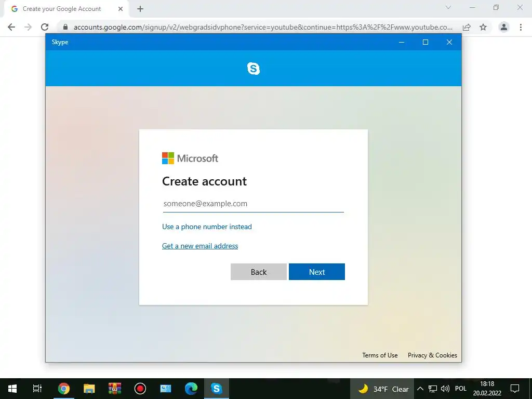
Task: Open the network icon in the system tray
Action: click(433, 389)
